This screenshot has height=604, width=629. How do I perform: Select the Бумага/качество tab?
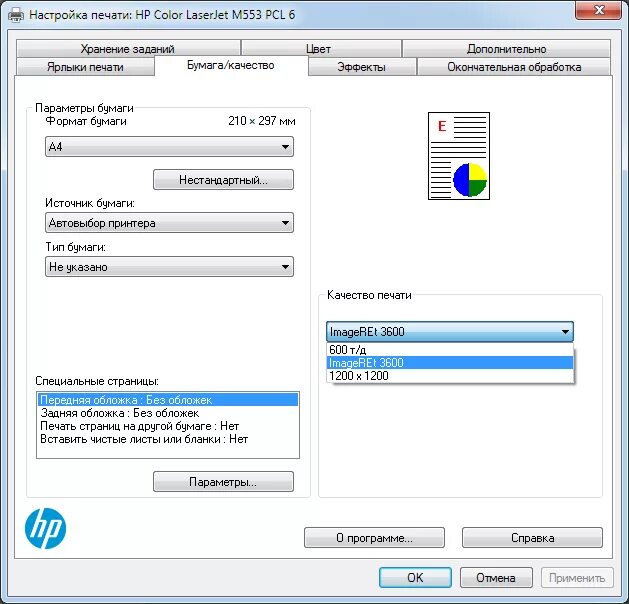tap(231, 65)
